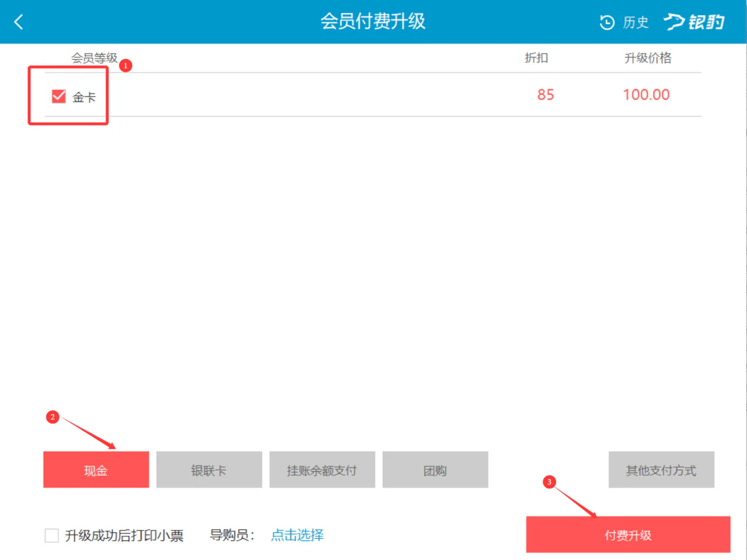Click the upgrade price 100.00
The width and height of the screenshot is (747, 560).
[x=647, y=94]
